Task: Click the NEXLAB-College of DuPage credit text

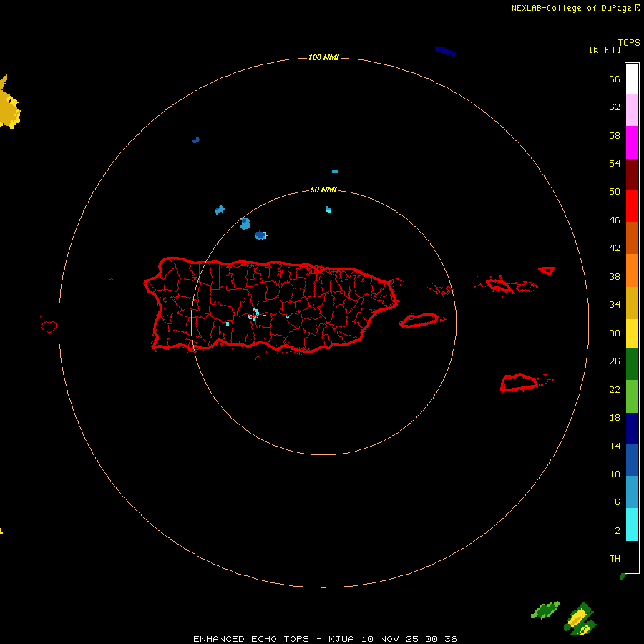Action: 576,8
